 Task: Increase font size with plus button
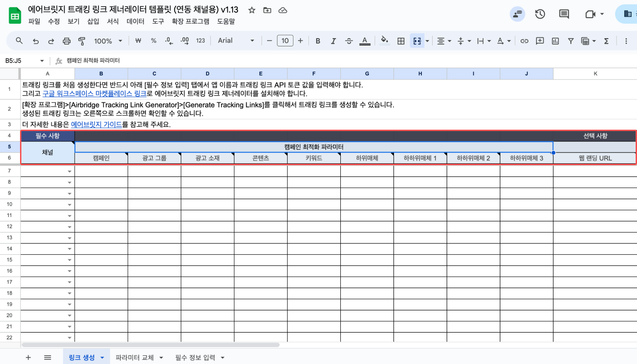(x=300, y=41)
